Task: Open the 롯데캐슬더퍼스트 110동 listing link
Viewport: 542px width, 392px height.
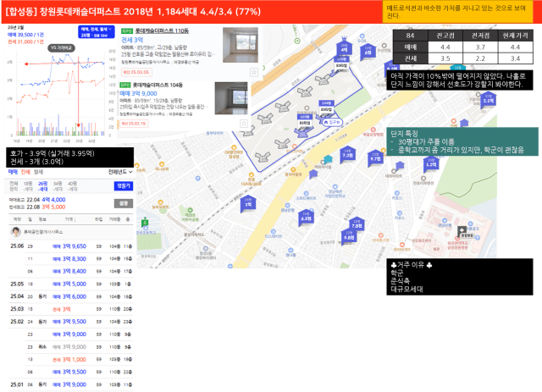Action: click(162, 30)
